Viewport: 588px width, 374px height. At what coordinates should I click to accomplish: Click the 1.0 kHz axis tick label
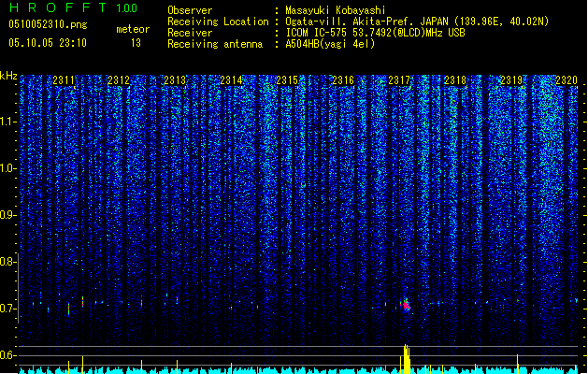tap(8, 168)
